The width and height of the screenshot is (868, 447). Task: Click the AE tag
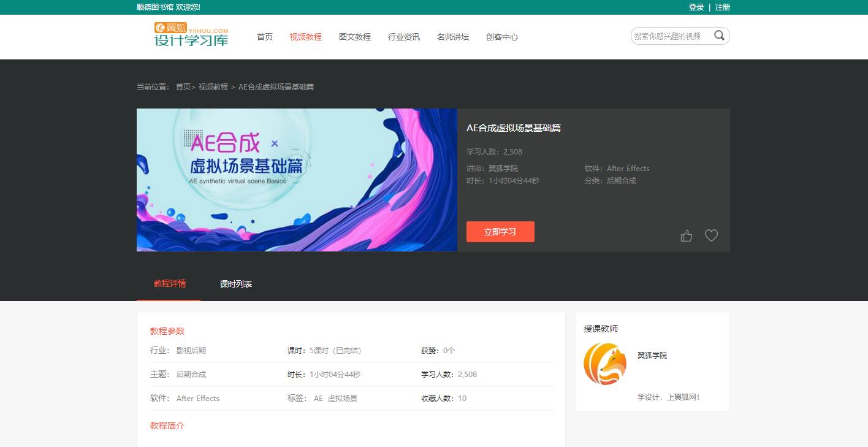tap(318, 399)
